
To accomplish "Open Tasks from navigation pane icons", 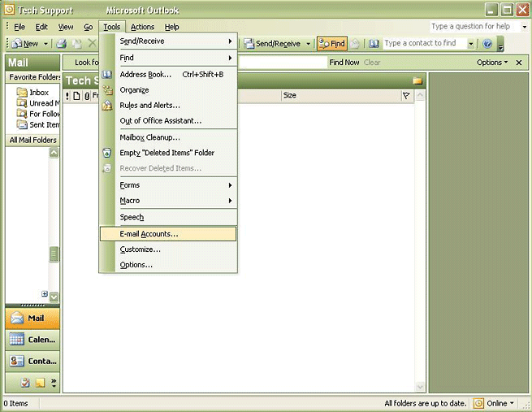I will pos(26,382).
